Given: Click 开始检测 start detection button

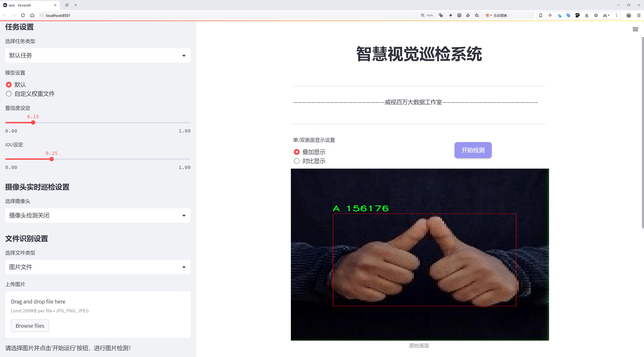Looking at the screenshot, I should (473, 150).
